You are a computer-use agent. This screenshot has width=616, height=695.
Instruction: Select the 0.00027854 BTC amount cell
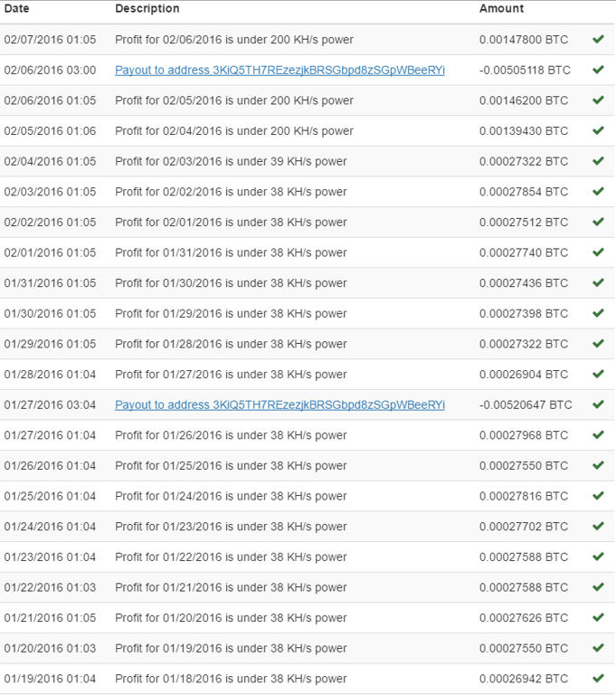(x=524, y=192)
